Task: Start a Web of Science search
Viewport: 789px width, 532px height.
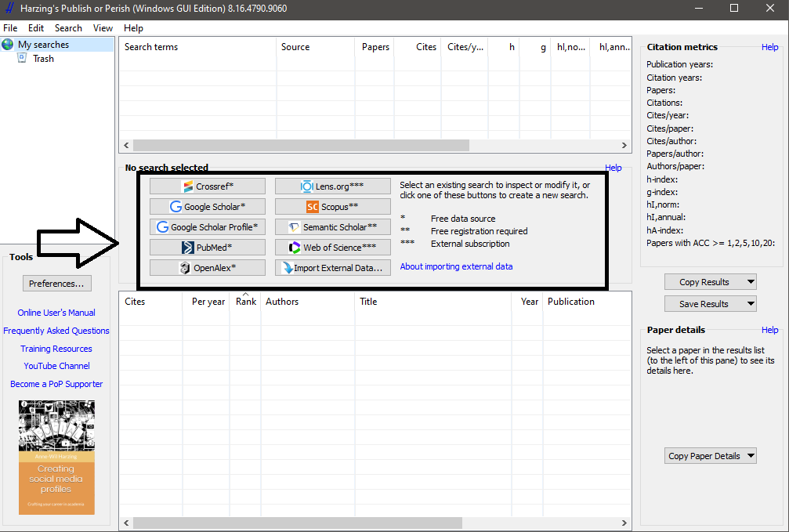Action: coord(333,247)
